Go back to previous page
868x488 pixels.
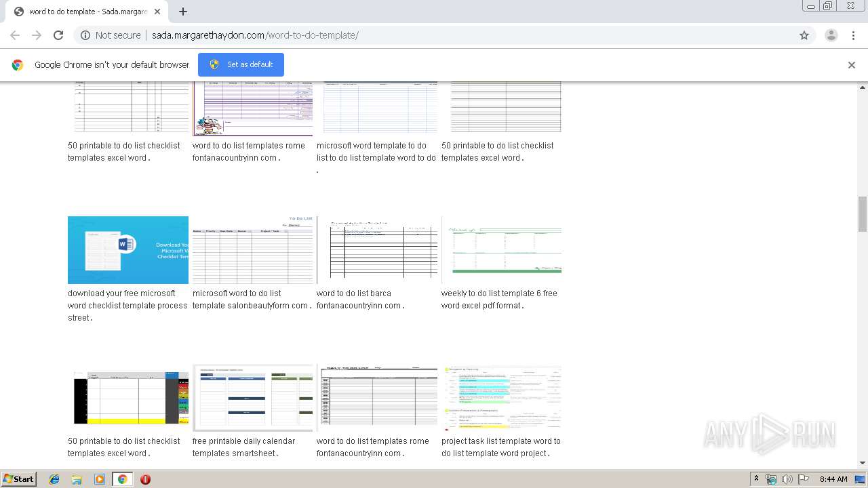click(x=15, y=35)
